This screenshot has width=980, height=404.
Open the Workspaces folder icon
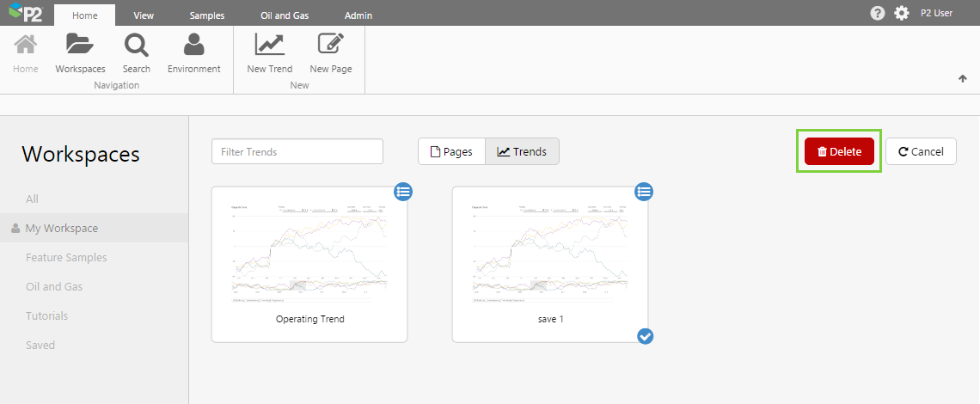tap(80, 45)
